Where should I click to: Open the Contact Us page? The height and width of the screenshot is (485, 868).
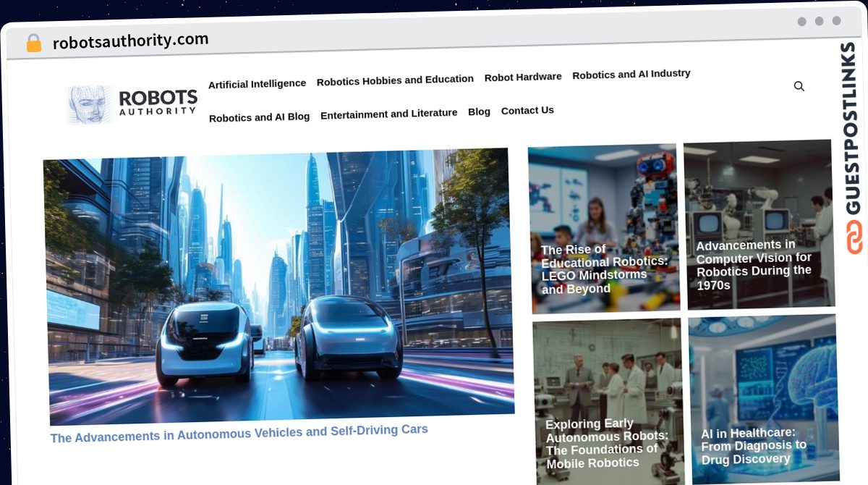527,110
